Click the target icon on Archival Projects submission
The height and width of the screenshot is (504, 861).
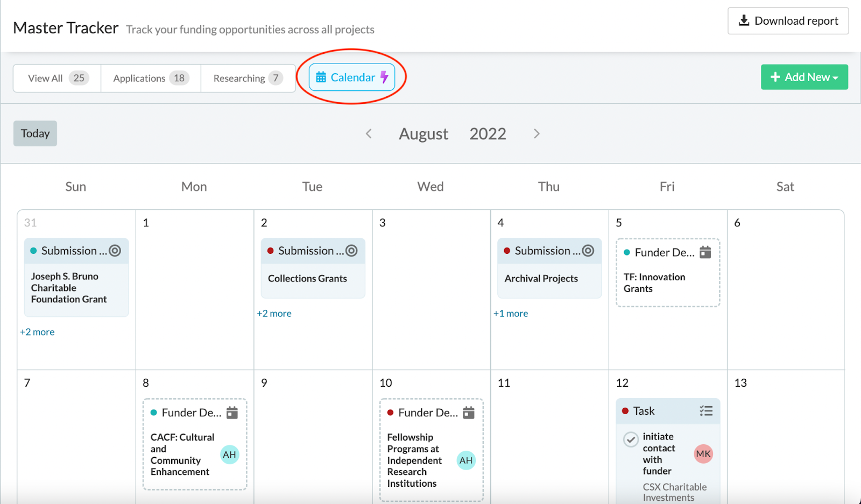(588, 251)
